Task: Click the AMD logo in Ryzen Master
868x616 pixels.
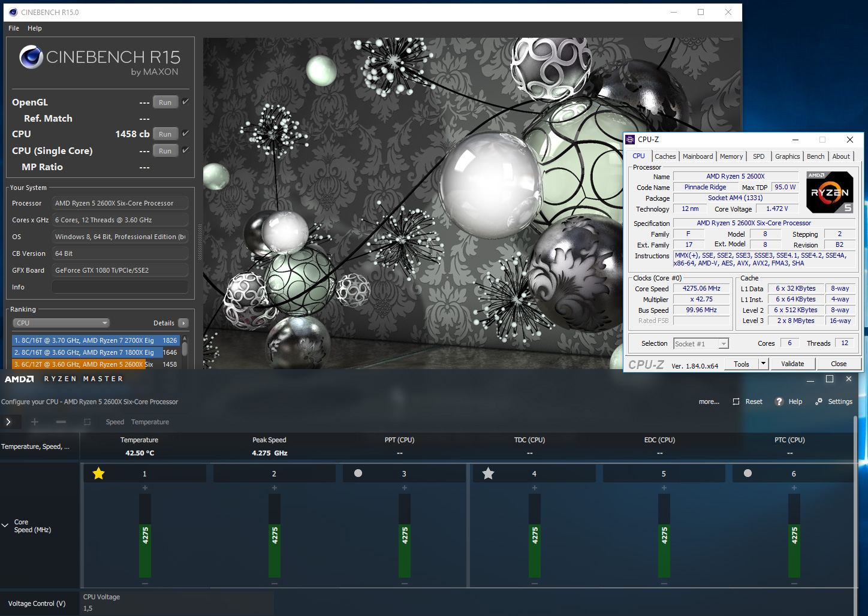Action: (x=19, y=379)
